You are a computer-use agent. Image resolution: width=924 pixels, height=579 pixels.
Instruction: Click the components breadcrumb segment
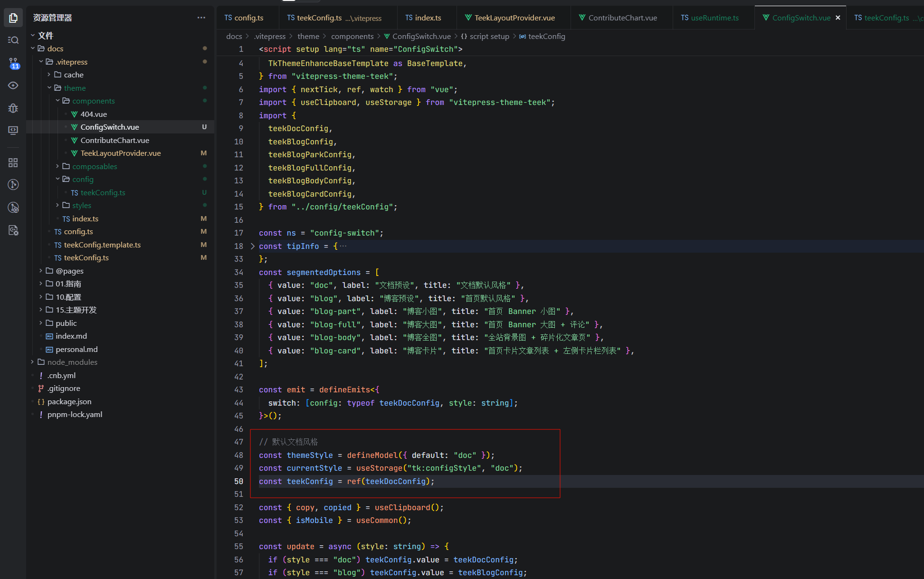[x=352, y=37]
